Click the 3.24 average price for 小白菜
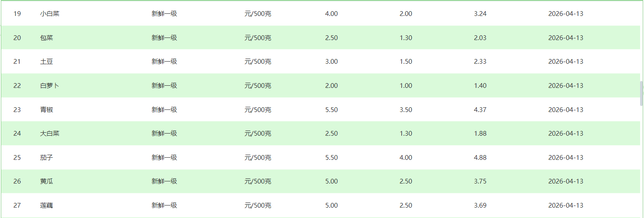Image resolution: width=644 pixels, height=218 pixels. pyautogui.click(x=480, y=14)
